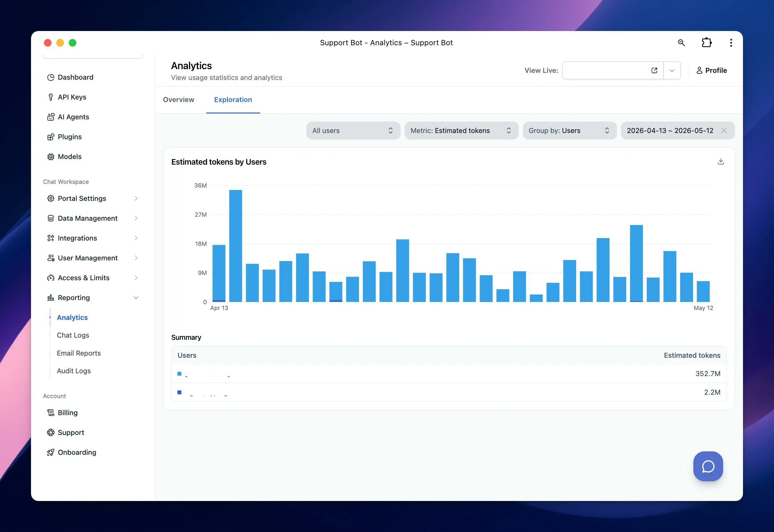Open the Plugins icon
Image resolution: width=774 pixels, height=532 pixels.
[51, 137]
